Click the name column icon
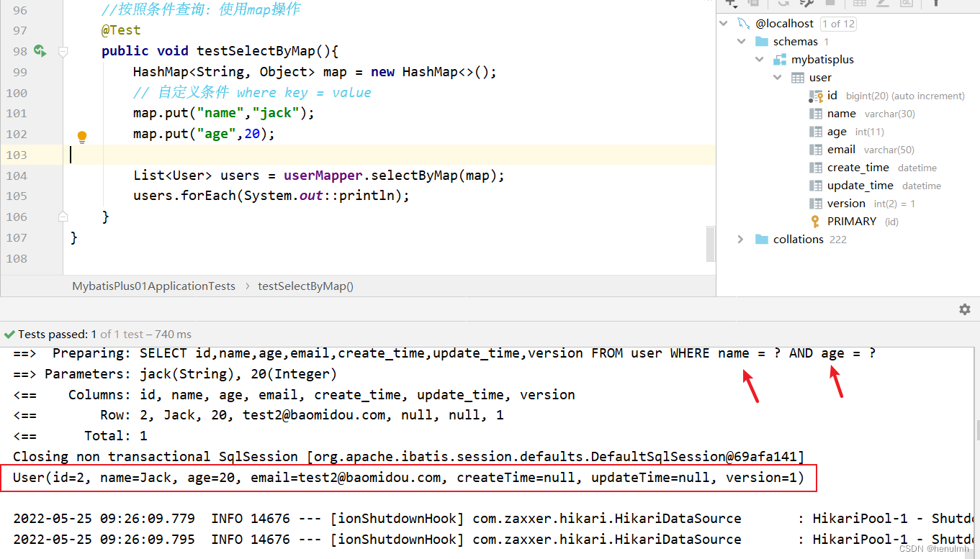Image resolution: width=980 pixels, height=559 pixels. click(x=816, y=114)
